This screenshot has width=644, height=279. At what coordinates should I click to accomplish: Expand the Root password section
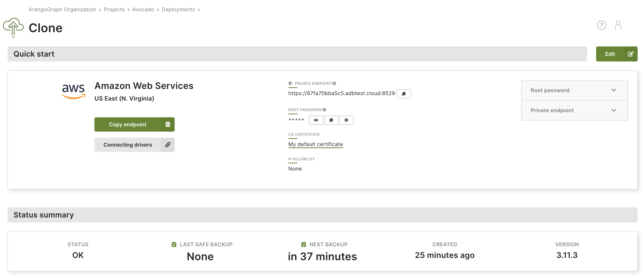point(574,90)
